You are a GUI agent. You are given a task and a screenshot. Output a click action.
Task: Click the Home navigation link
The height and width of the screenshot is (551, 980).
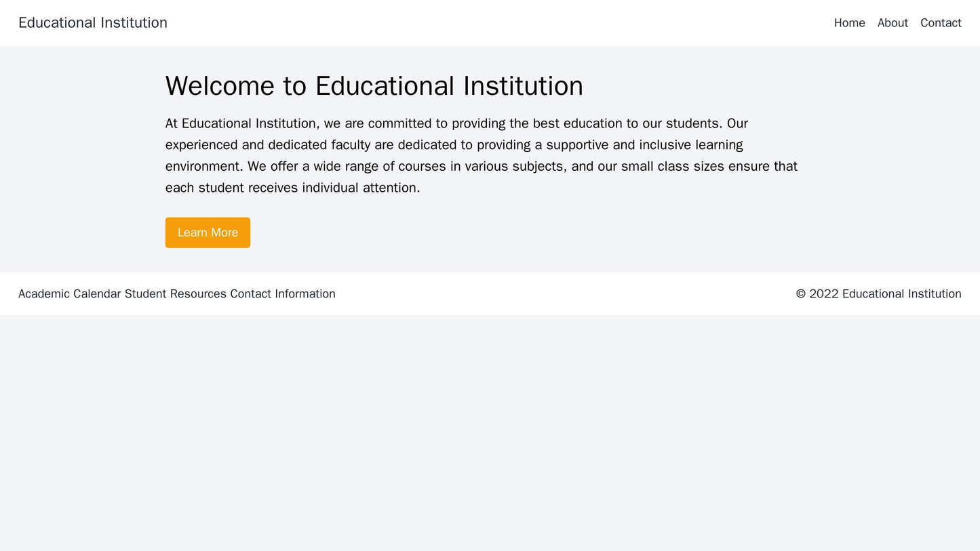pyautogui.click(x=850, y=22)
